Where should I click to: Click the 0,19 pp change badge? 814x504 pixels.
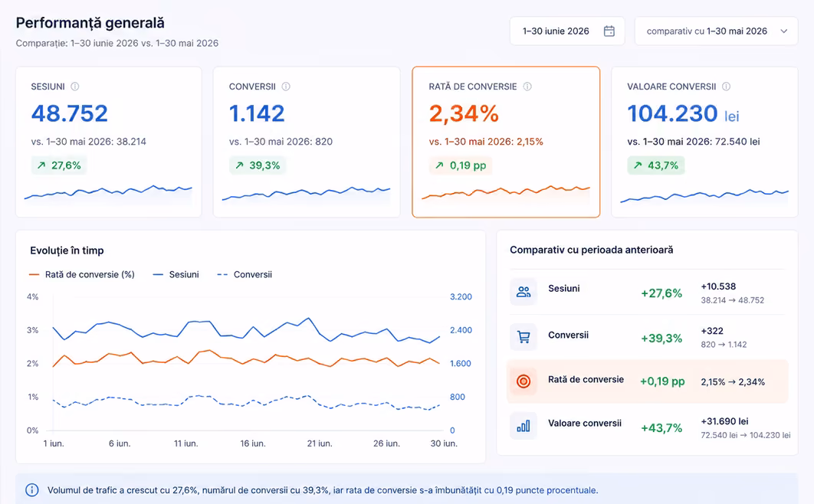click(x=461, y=165)
